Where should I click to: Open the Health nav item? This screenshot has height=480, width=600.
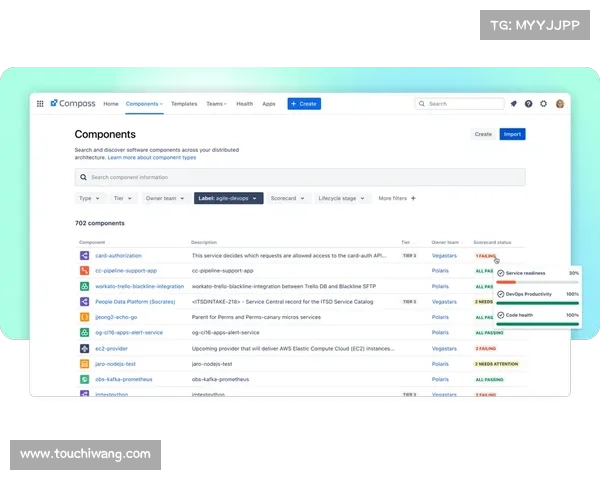pos(245,104)
